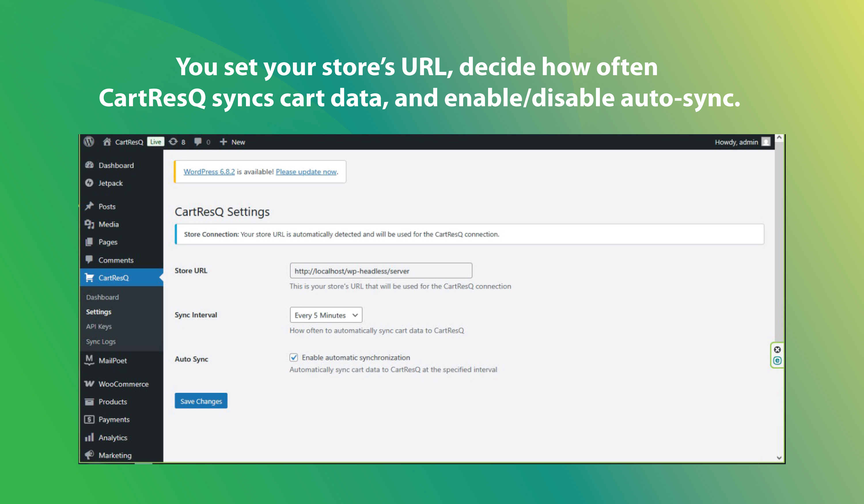Open the WooCommerce menu icon
Image resolution: width=864 pixels, height=504 pixels.
[x=89, y=384]
